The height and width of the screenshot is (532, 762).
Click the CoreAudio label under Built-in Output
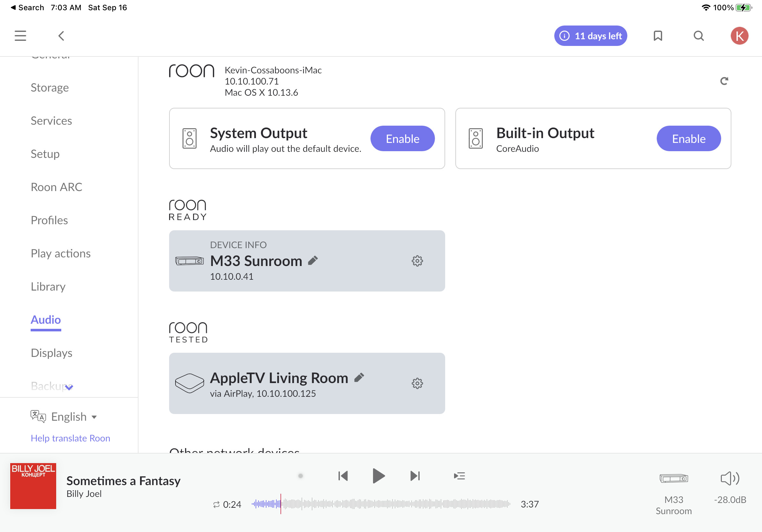(517, 149)
